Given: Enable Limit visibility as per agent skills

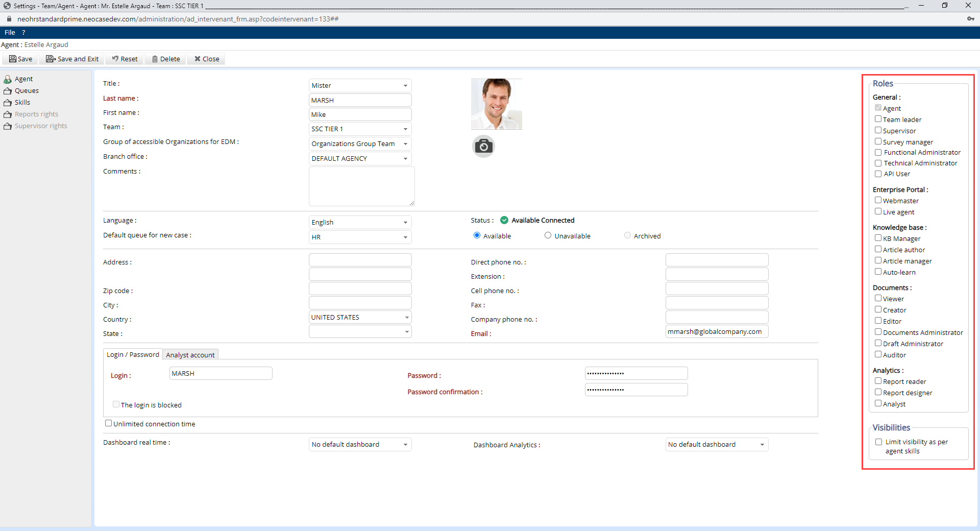Looking at the screenshot, I should 878,442.
